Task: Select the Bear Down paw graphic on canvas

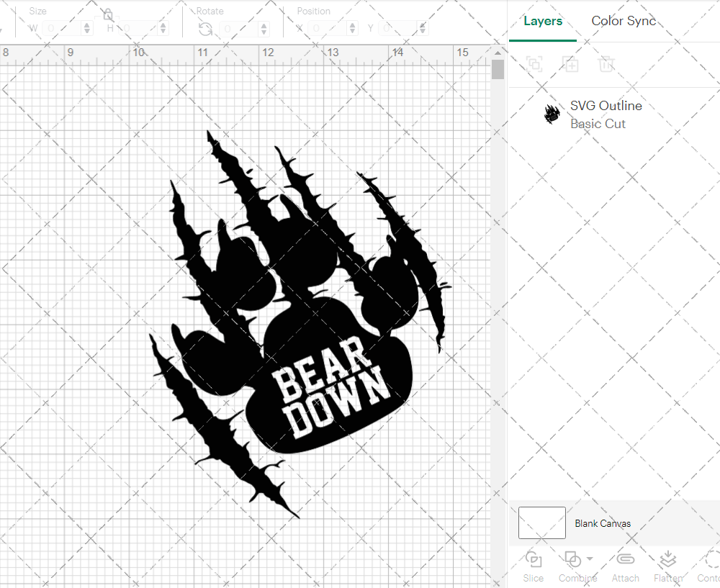Action: [x=300, y=324]
